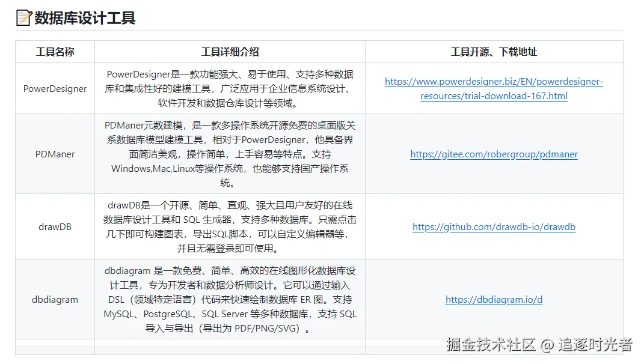644x364 pixels.
Task: Open the github.com drawdb-io drawdb link
Action: [x=494, y=227]
